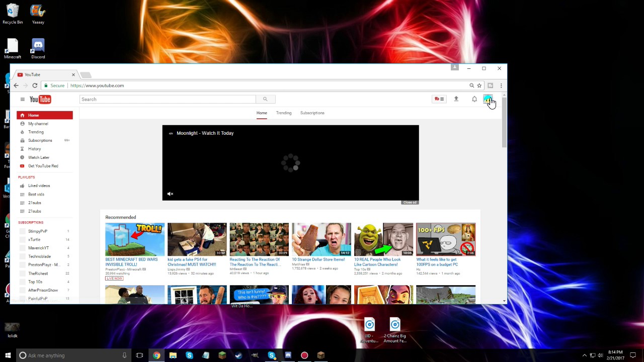Click the red fb list button in YouTube header
Image resolution: width=644 pixels, height=362 pixels.
click(439, 99)
